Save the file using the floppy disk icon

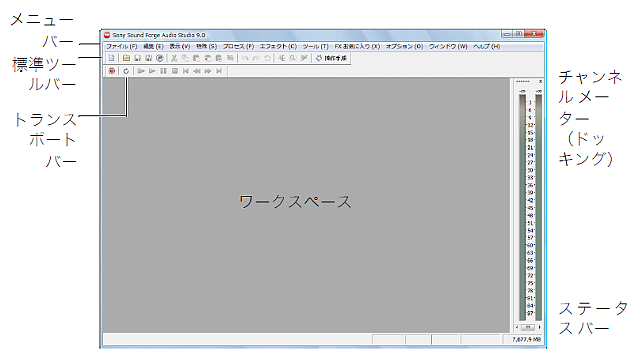138,58
